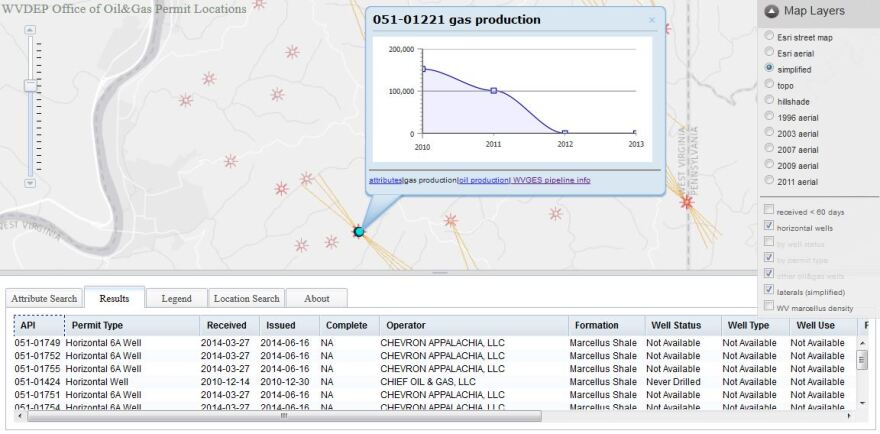Close the 051-01221 gas production popup
880x434 pixels.
[x=652, y=20]
